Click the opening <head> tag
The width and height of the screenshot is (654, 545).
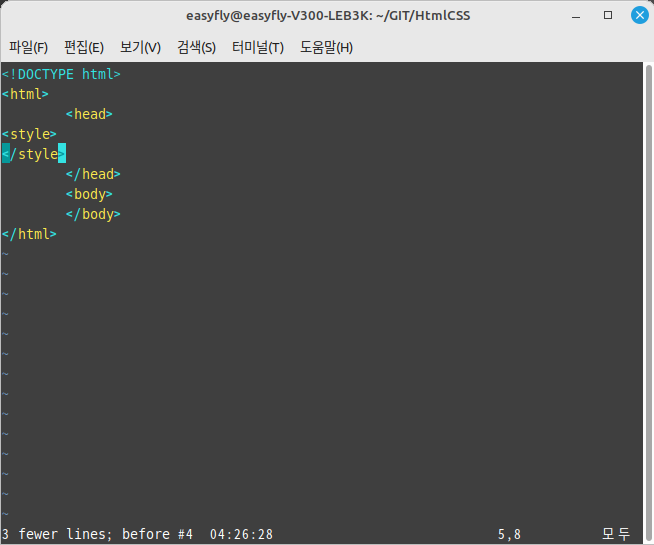coord(89,114)
